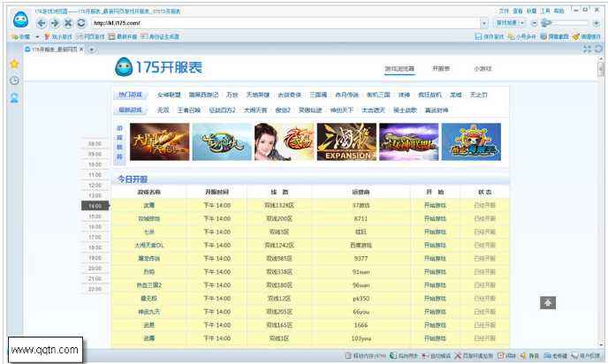Open the 王者召唤 game link
This screenshot has width=608, height=364.
point(189,110)
